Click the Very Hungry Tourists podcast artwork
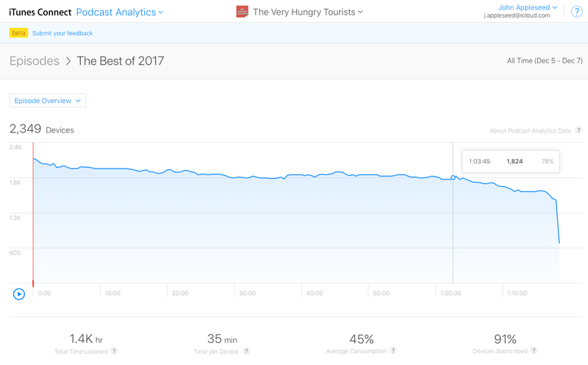This screenshot has height=365, width=588. tap(243, 12)
